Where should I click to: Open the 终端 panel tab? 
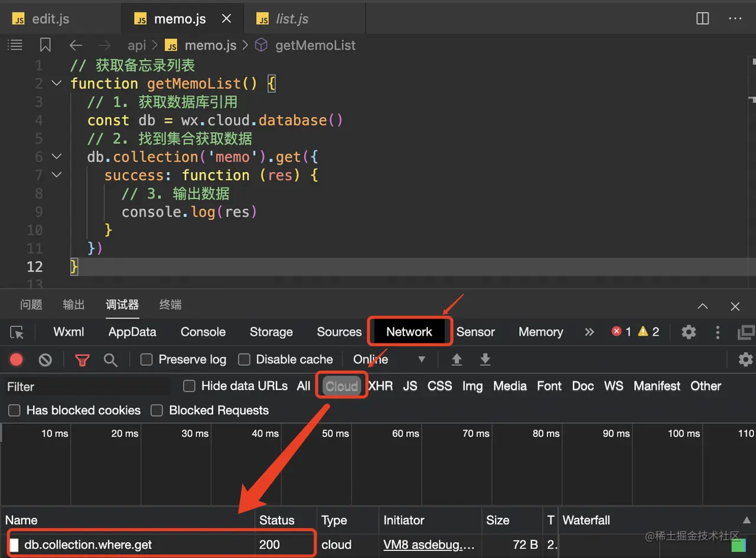point(171,304)
